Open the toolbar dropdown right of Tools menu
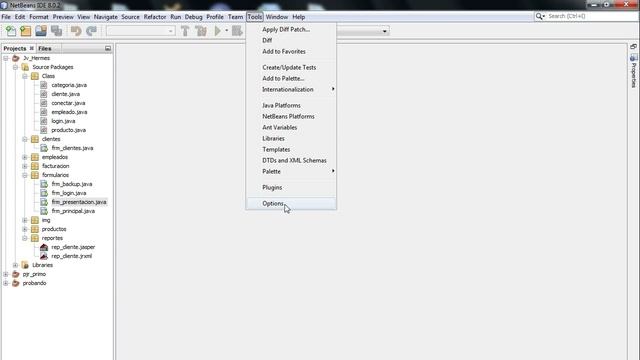Viewport: 640px width, 360px height. tap(384, 31)
